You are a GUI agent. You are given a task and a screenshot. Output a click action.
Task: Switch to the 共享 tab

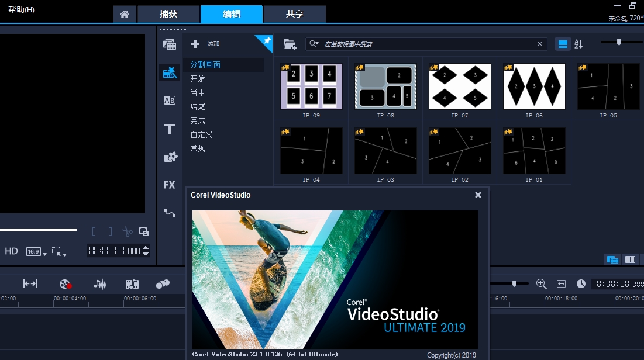(294, 15)
